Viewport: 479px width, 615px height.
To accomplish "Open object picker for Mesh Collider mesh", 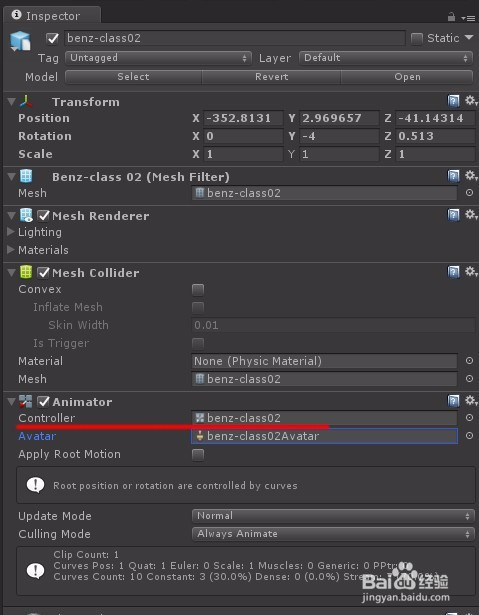I will pos(469,378).
